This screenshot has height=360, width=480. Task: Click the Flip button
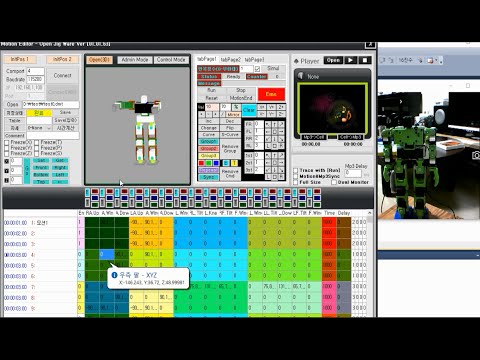pyautogui.click(x=230, y=128)
